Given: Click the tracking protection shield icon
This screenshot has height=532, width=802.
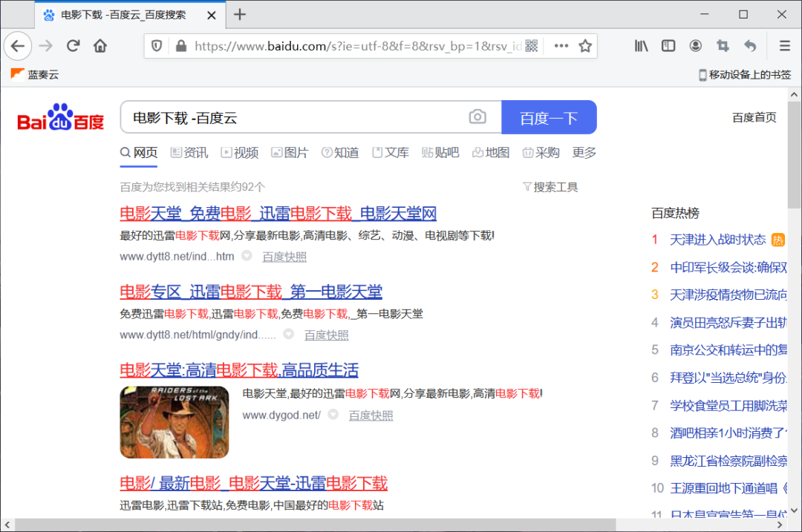Looking at the screenshot, I should pyautogui.click(x=157, y=45).
